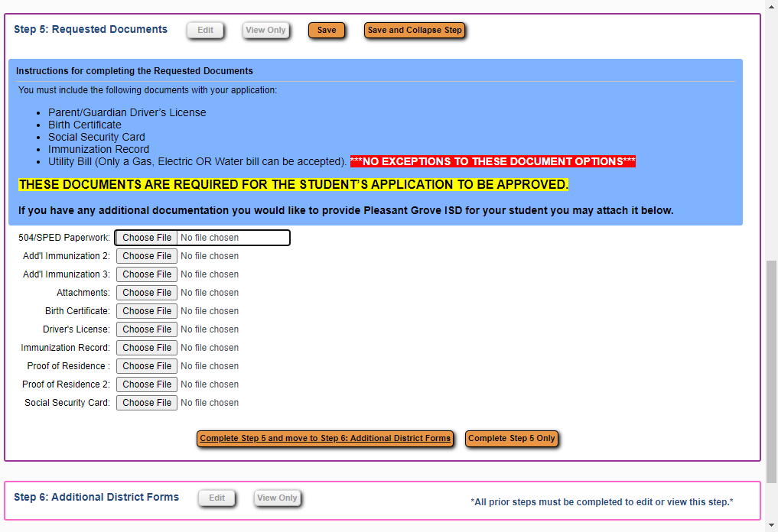Screen dimensions: 778x532
Task: Complete Step 5 and move to Step 6
Action: click(x=325, y=438)
